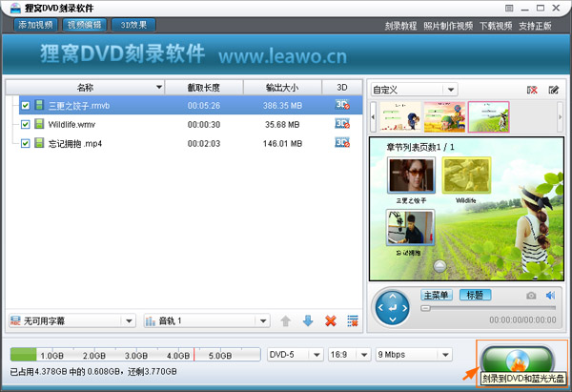Select the 忘记拥抱 chapter thumbnail in preview
Viewport: 572px width, 392px height.
pyautogui.click(x=410, y=227)
